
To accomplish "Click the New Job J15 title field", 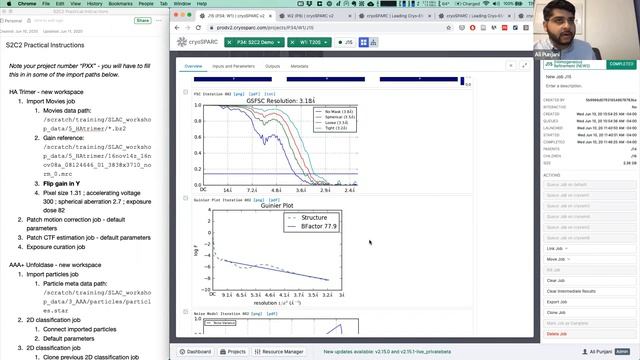I will [x=590, y=77].
